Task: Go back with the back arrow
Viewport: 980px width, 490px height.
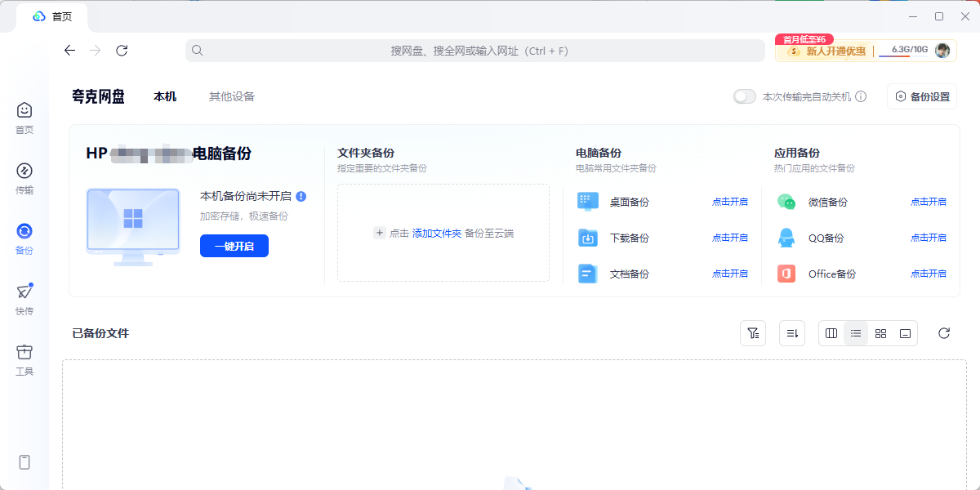Action: [x=69, y=51]
